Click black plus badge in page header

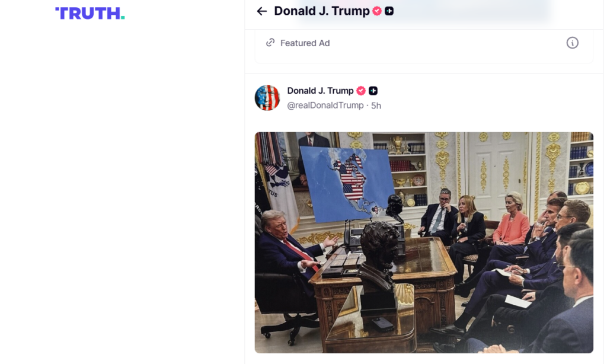tap(389, 11)
